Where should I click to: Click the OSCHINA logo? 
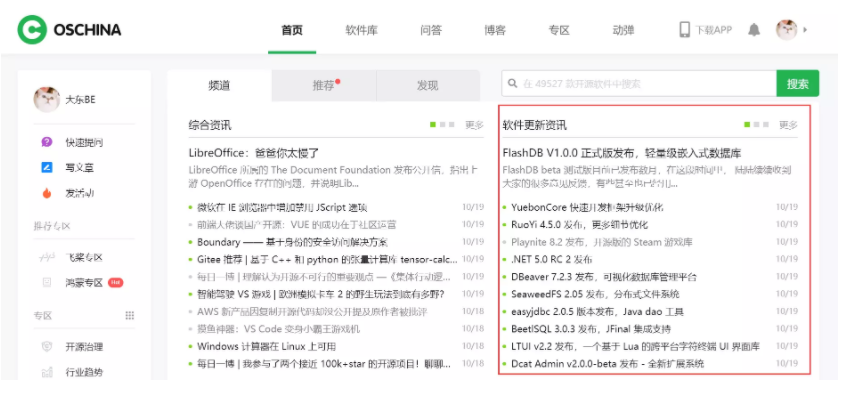[x=69, y=30]
